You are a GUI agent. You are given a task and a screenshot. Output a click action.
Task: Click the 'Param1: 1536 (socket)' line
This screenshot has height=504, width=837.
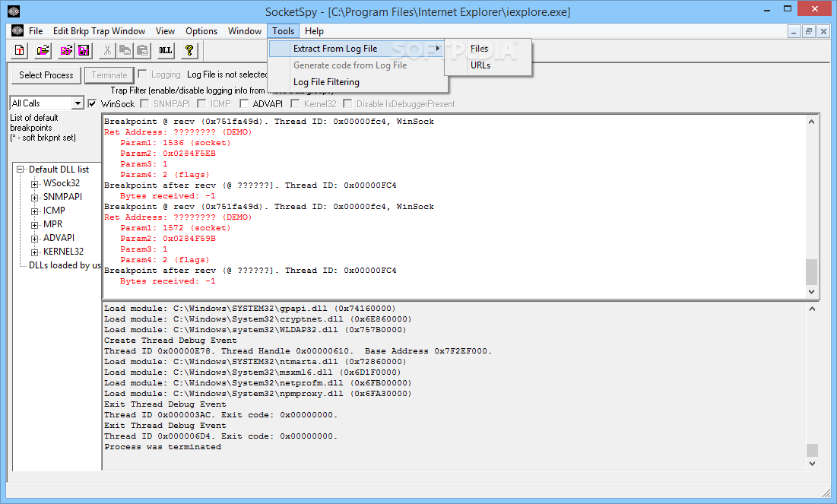point(175,143)
